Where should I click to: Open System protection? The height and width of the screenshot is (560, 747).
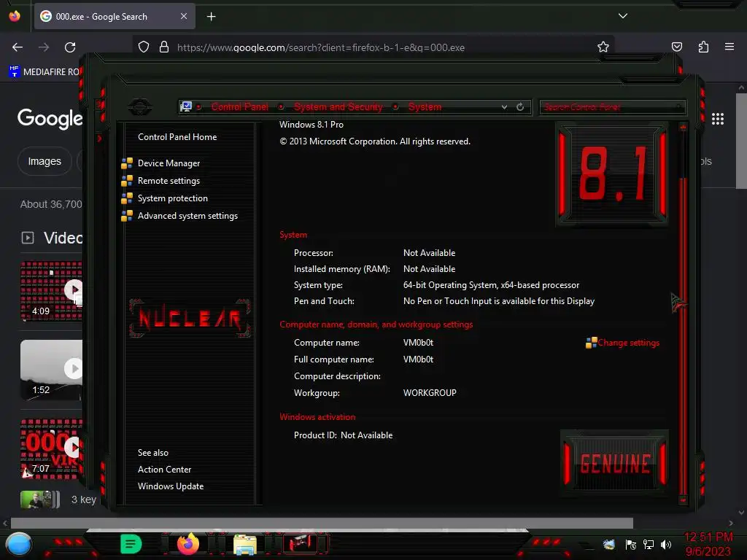click(x=172, y=198)
